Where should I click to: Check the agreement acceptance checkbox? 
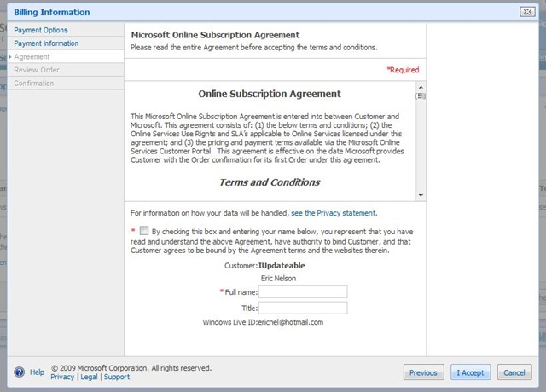(144, 231)
